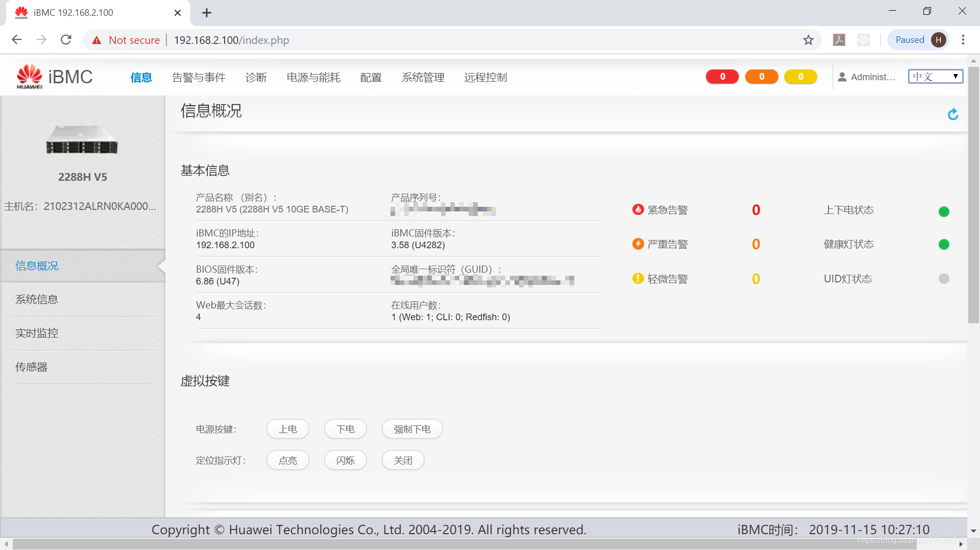Click the critical alarm red badge

722,77
